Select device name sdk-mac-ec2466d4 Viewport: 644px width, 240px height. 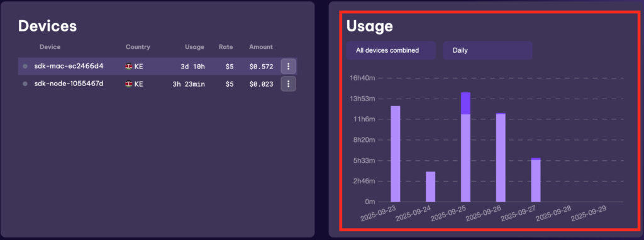coord(69,66)
